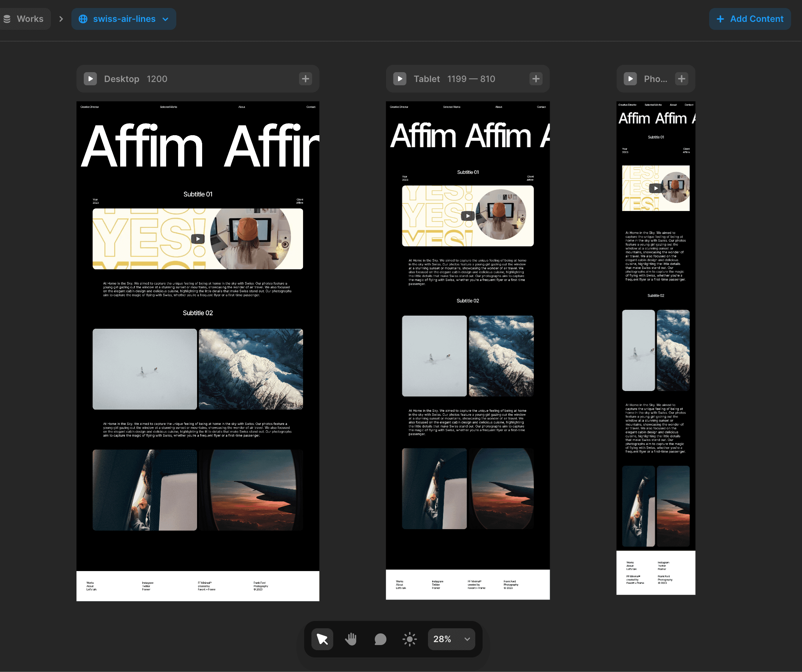Toggle light mode with the sun icon

409,639
